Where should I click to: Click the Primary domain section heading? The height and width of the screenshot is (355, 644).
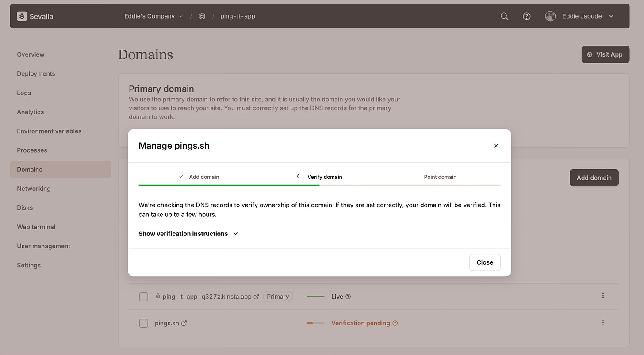[161, 89]
